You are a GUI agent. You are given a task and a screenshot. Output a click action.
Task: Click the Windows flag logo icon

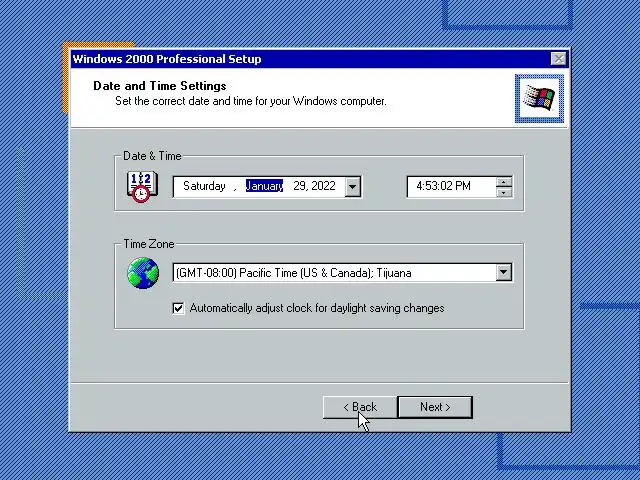coord(540,98)
